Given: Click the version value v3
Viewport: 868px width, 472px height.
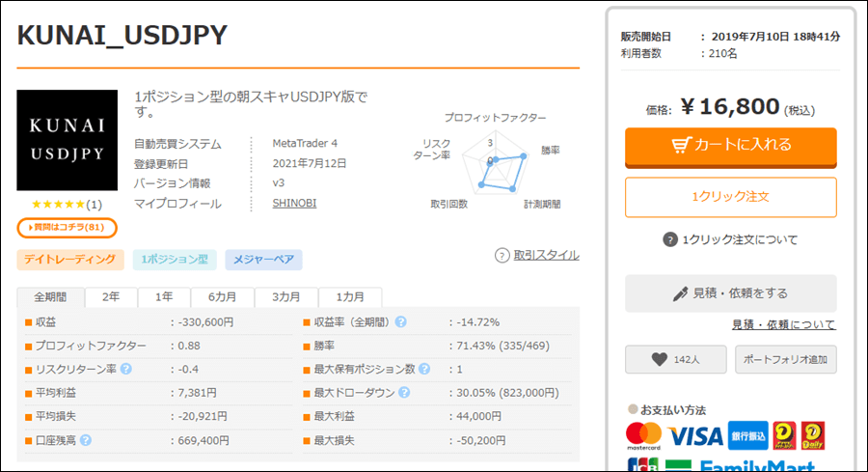Looking at the screenshot, I should coord(279,182).
